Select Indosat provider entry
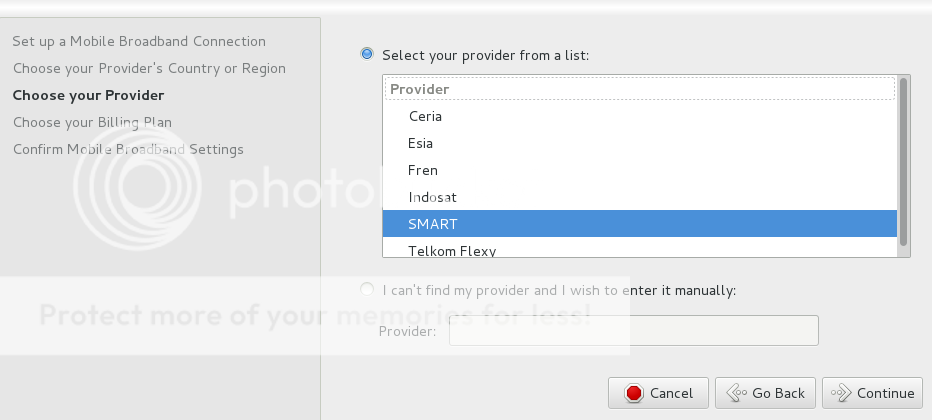Screen dimensions: 932x420 tap(432, 197)
